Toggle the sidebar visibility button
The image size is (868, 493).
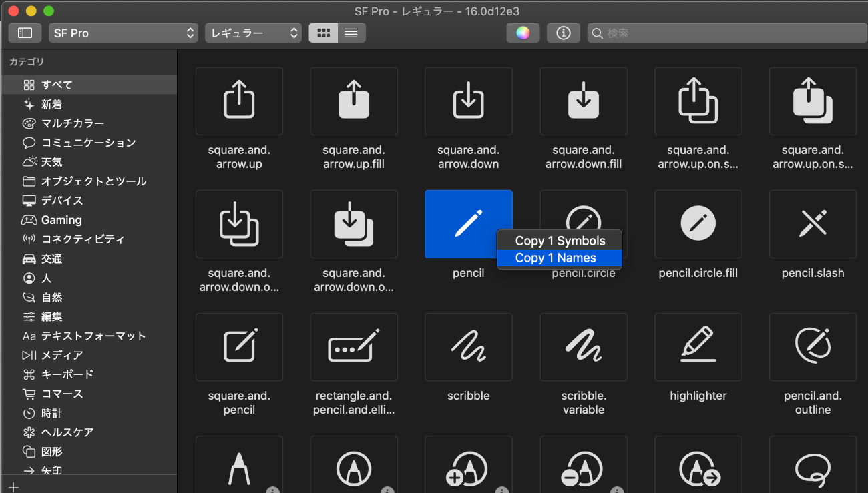coord(25,33)
